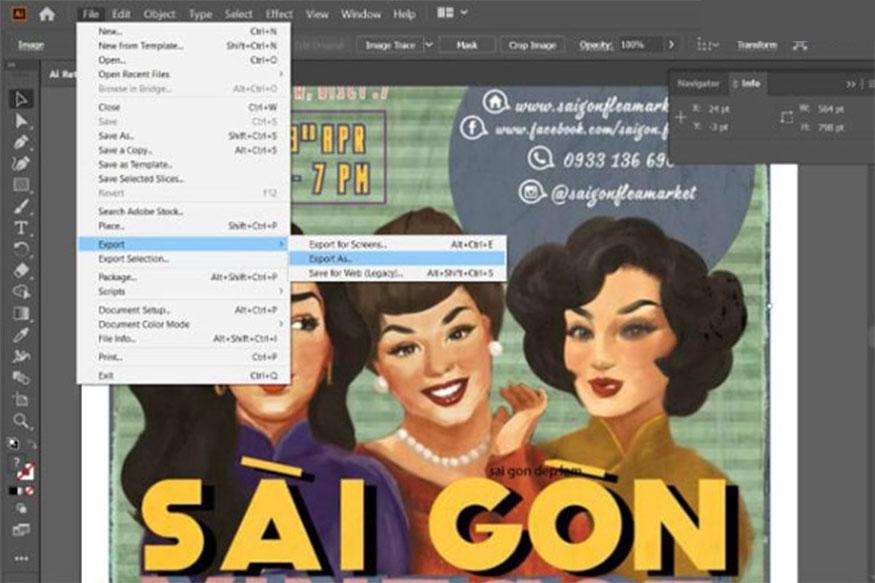This screenshot has height=583, width=875.
Task: Open the Object menu
Action: click(x=160, y=14)
